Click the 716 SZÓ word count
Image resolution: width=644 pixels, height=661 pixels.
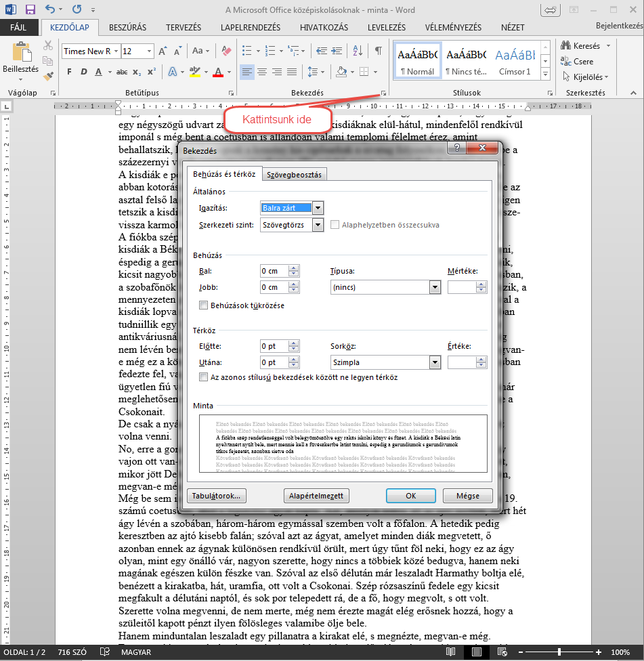[72, 652]
